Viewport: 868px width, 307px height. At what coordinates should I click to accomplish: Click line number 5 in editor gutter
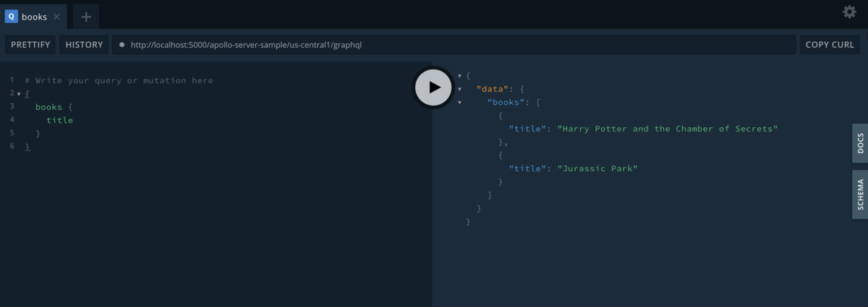click(12, 133)
